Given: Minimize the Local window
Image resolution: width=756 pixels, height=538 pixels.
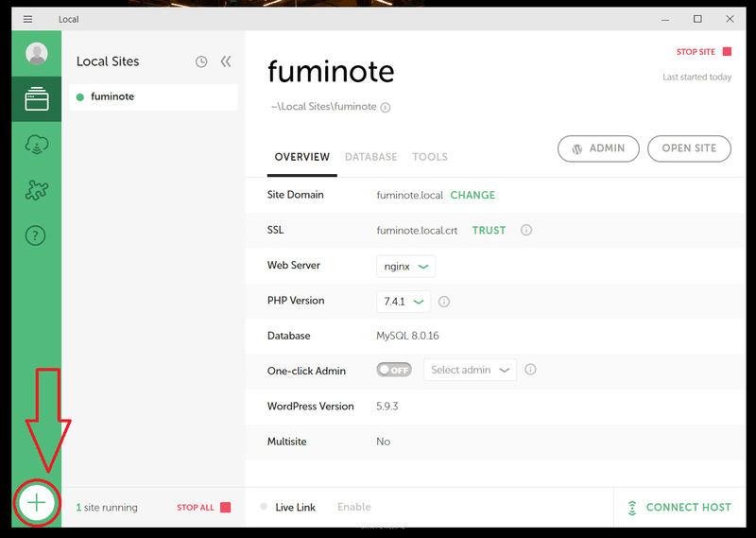Looking at the screenshot, I should [665, 19].
